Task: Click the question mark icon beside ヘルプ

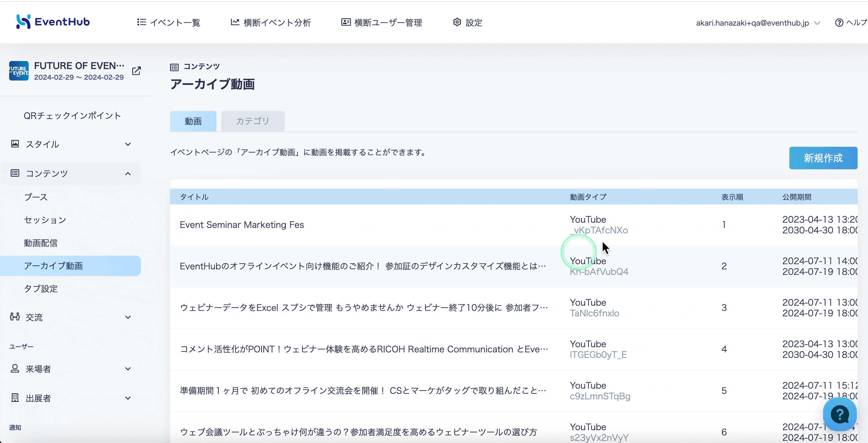Action: click(x=839, y=23)
